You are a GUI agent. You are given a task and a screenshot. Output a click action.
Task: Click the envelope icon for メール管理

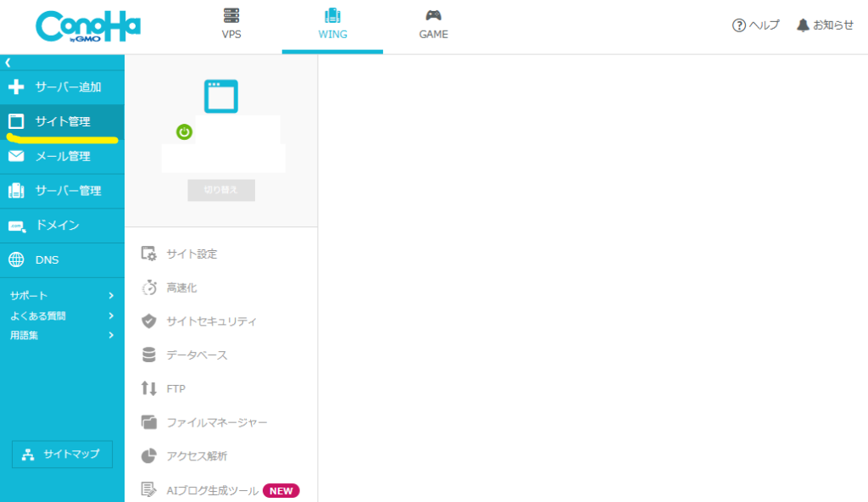(x=16, y=156)
